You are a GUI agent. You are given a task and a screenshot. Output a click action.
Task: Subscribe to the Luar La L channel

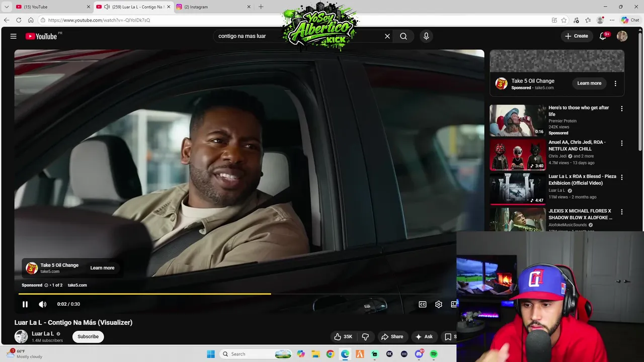coord(88,337)
